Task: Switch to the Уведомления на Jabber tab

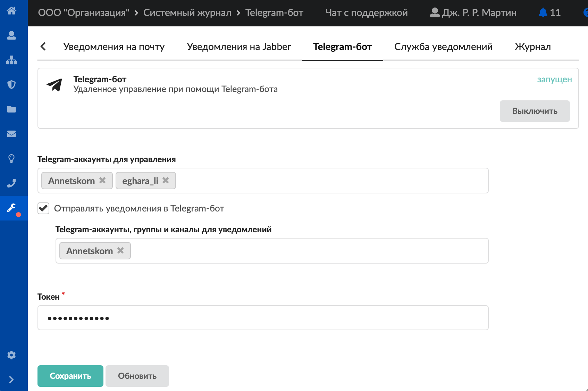Action: click(239, 47)
